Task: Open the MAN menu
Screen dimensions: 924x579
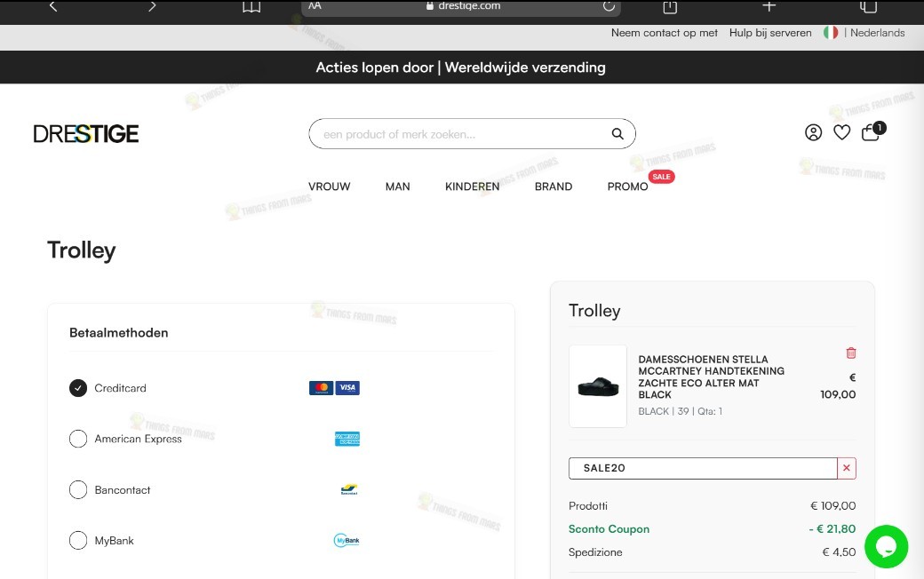Action: 398,186
